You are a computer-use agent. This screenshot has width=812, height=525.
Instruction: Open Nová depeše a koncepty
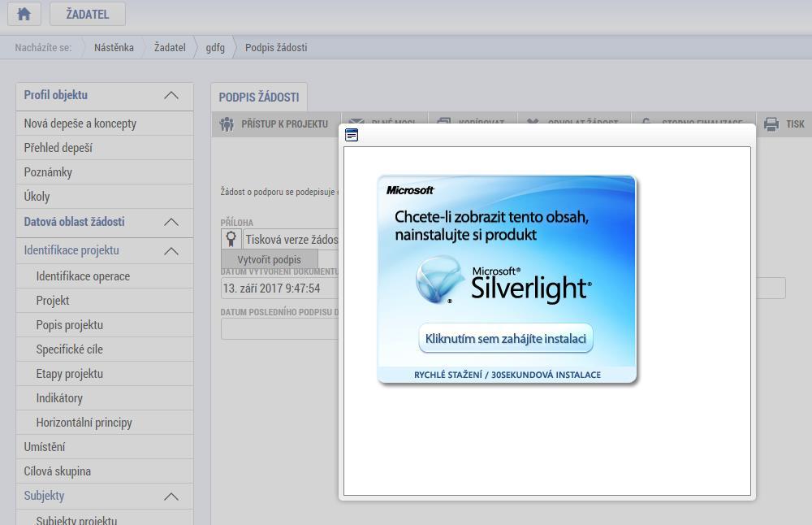(x=105, y=124)
